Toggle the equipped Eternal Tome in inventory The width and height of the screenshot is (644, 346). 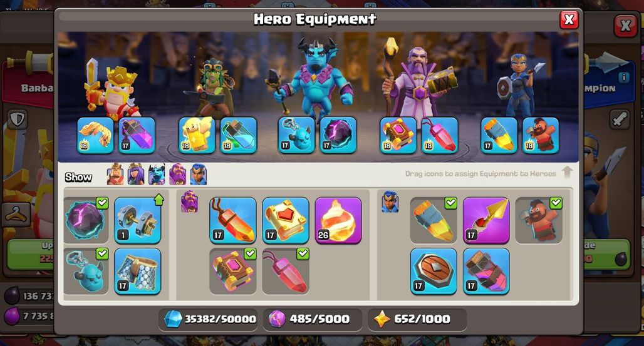point(233,272)
